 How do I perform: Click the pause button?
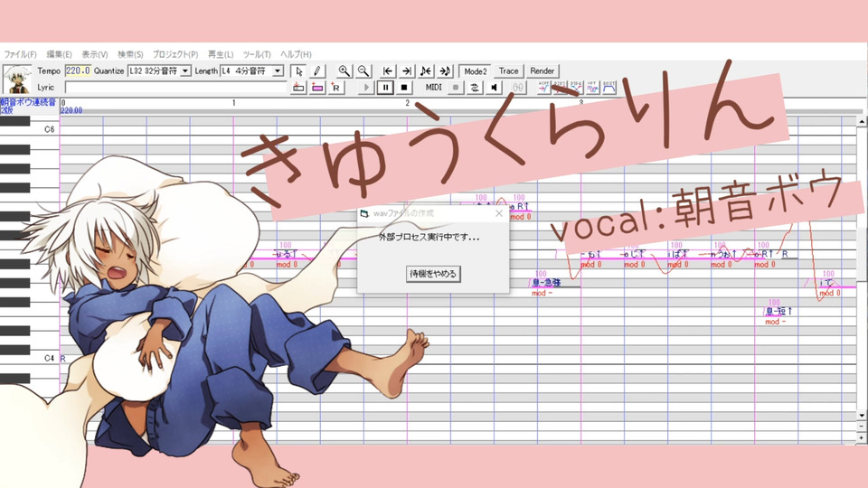tap(385, 88)
